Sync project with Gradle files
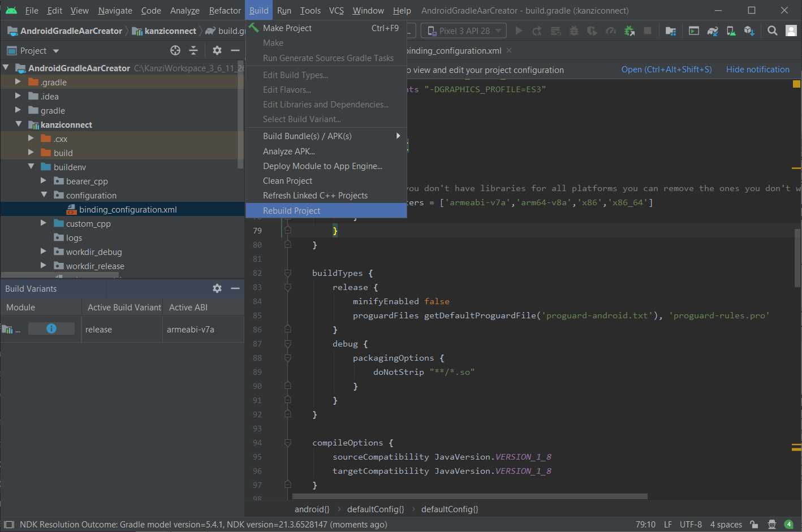Image resolution: width=802 pixels, height=532 pixels. tap(713, 31)
